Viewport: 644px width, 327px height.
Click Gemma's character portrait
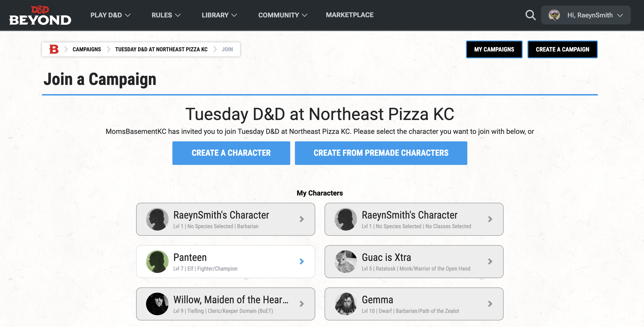(346, 304)
